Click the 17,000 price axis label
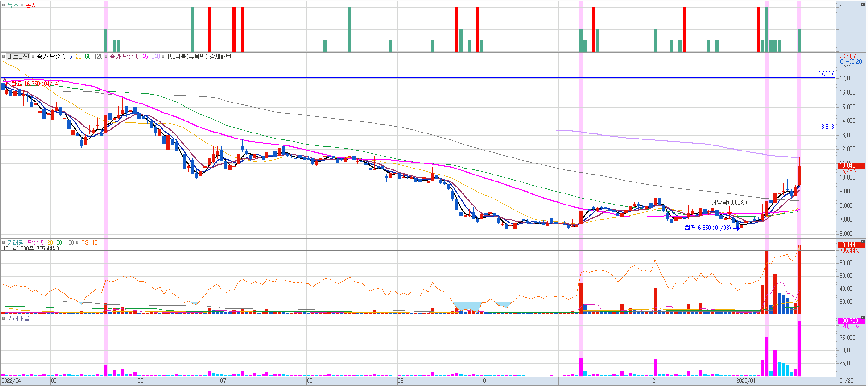868x386 pixels. tap(848, 78)
